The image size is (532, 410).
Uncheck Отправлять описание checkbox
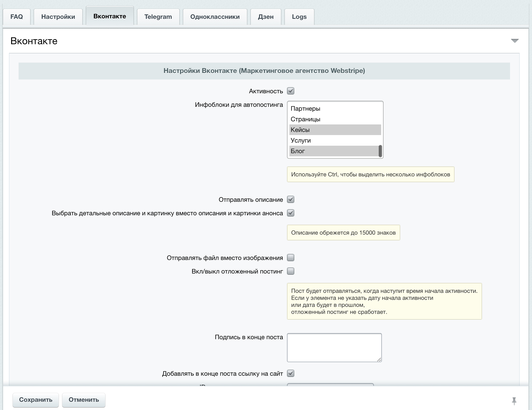(x=291, y=199)
